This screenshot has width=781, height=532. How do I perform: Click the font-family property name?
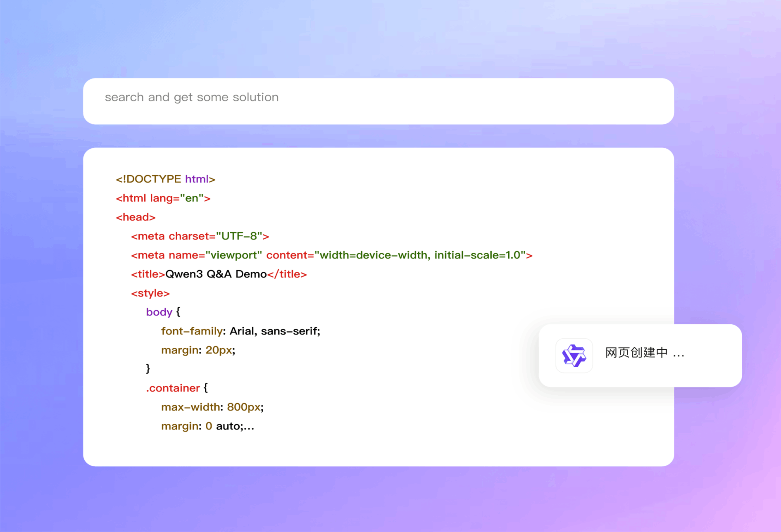(x=192, y=331)
